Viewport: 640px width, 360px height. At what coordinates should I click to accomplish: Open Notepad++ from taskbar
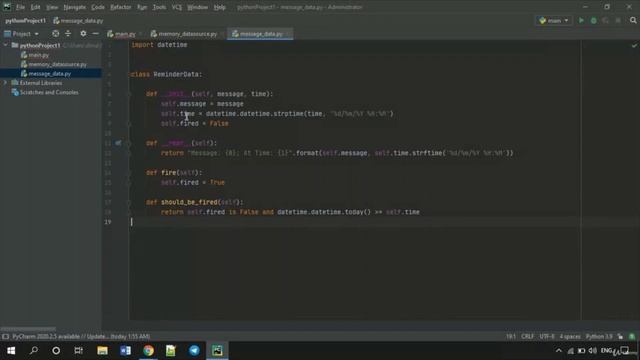pyautogui.click(x=171, y=351)
